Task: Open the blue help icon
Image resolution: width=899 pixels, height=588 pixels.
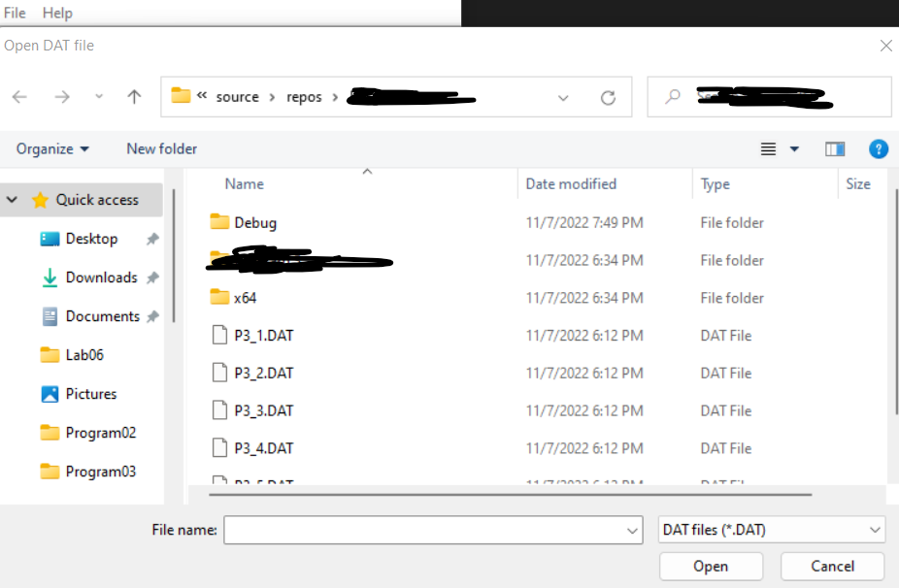Action: point(879,149)
